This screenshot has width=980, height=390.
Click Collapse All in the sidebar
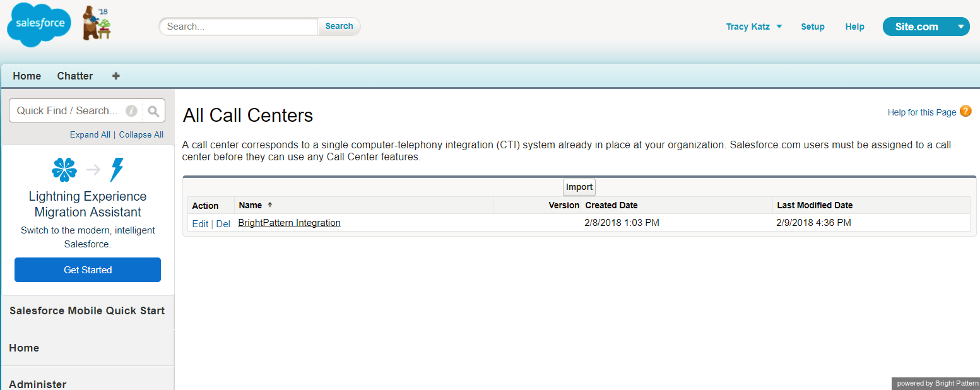[x=141, y=134]
